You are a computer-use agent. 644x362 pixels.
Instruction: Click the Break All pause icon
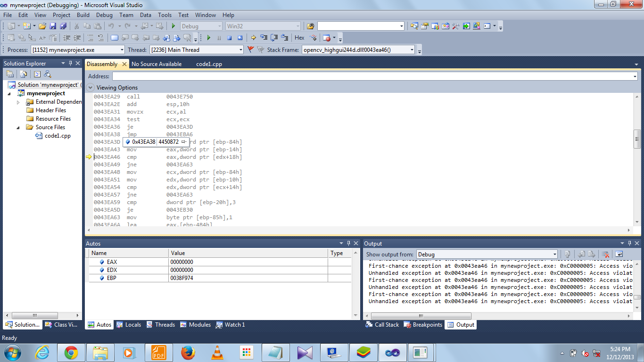[x=219, y=38]
